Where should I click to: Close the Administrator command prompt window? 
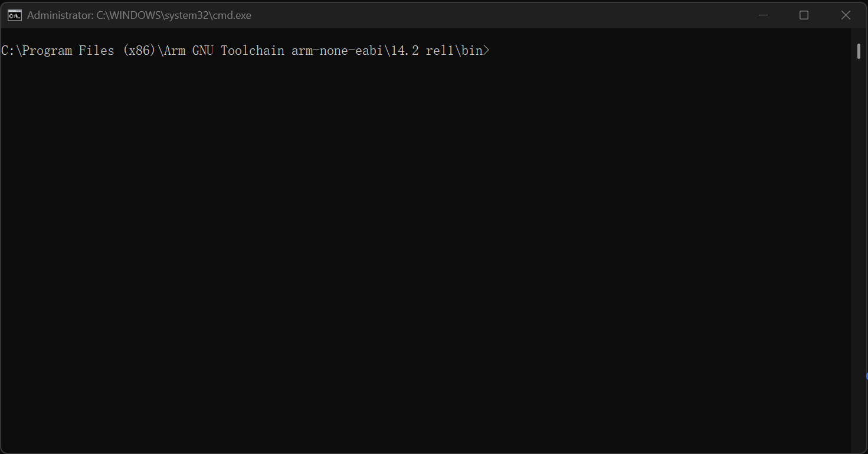coord(846,15)
